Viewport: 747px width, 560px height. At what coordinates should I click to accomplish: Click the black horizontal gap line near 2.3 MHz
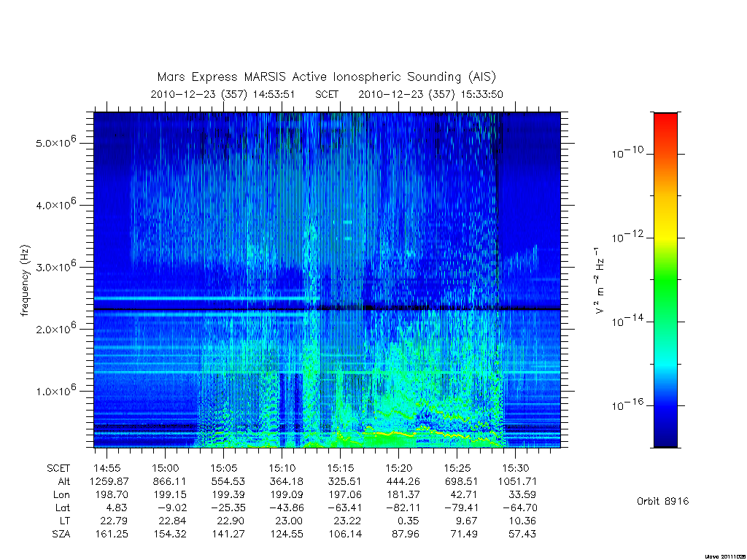[x=327, y=309]
